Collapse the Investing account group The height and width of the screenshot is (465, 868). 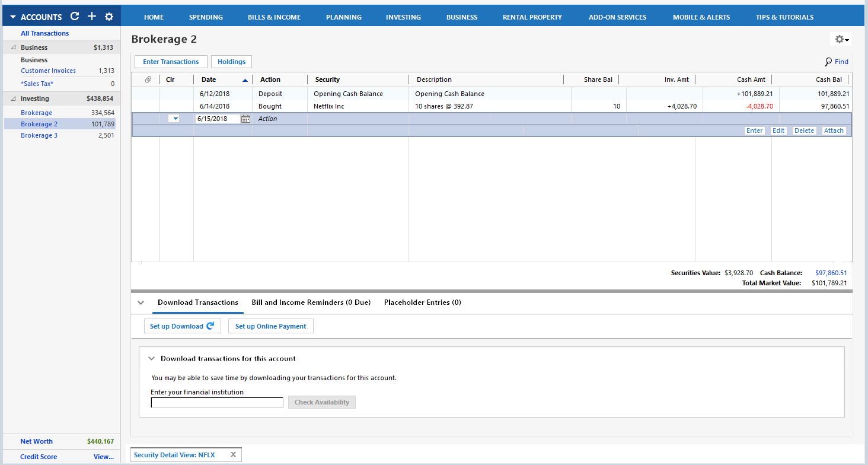coord(14,98)
